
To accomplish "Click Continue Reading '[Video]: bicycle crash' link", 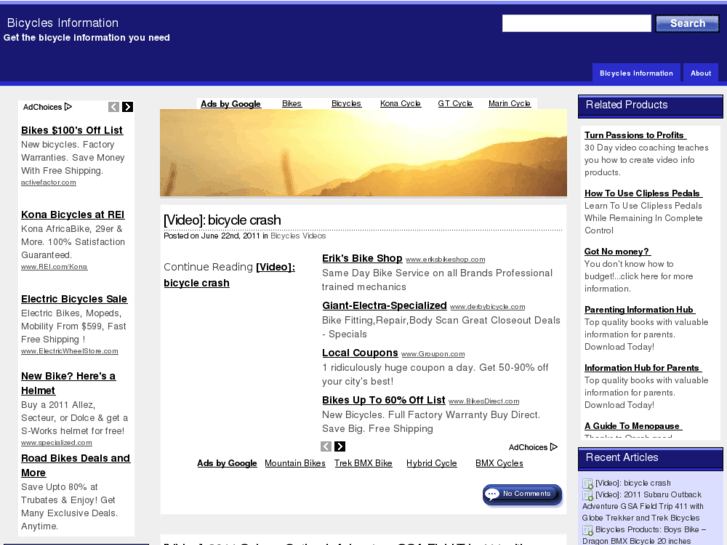I will [x=229, y=275].
